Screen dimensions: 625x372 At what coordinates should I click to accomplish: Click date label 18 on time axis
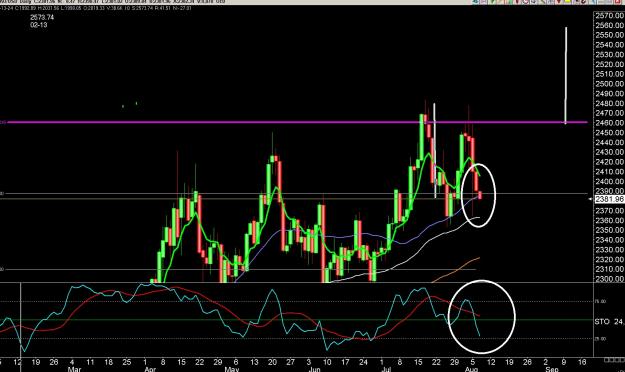108,362
